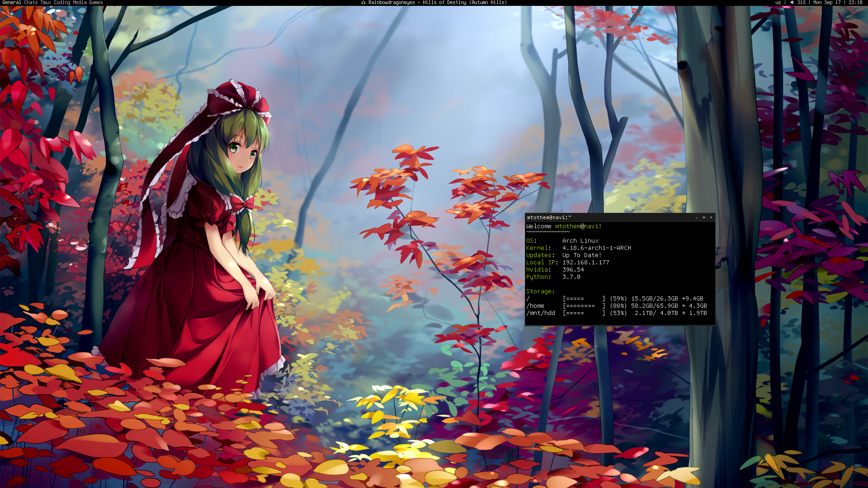Click the volume speaker icon
This screenshot has height=488, width=868.
pyautogui.click(x=792, y=3)
